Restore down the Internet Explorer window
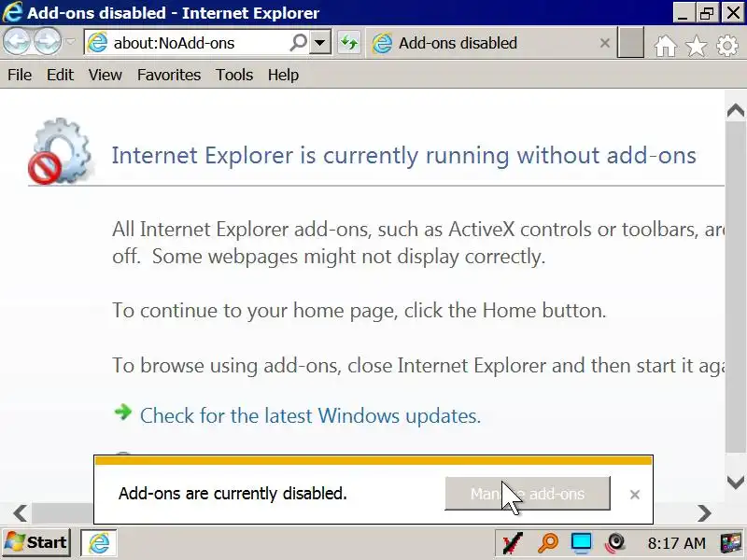This screenshot has width=747, height=560. pos(708,12)
